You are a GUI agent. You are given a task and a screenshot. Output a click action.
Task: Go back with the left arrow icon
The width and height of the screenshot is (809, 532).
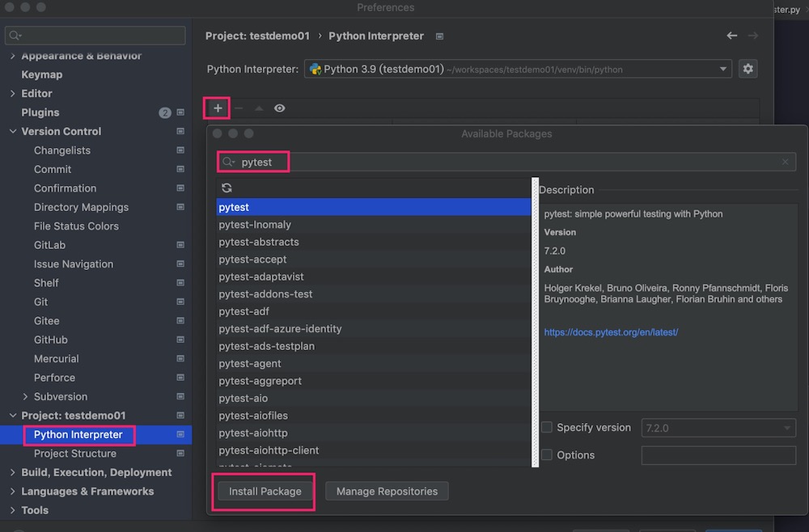click(731, 36)
